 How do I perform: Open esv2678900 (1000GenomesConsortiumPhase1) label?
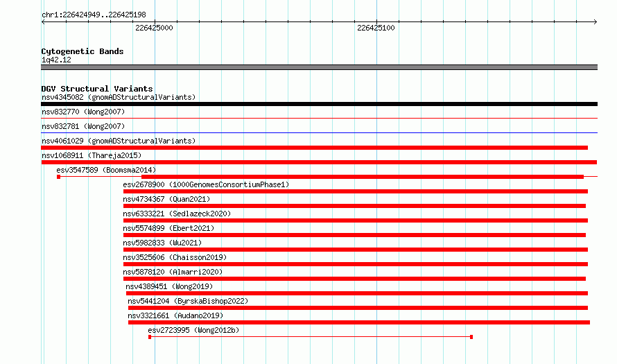206,184
